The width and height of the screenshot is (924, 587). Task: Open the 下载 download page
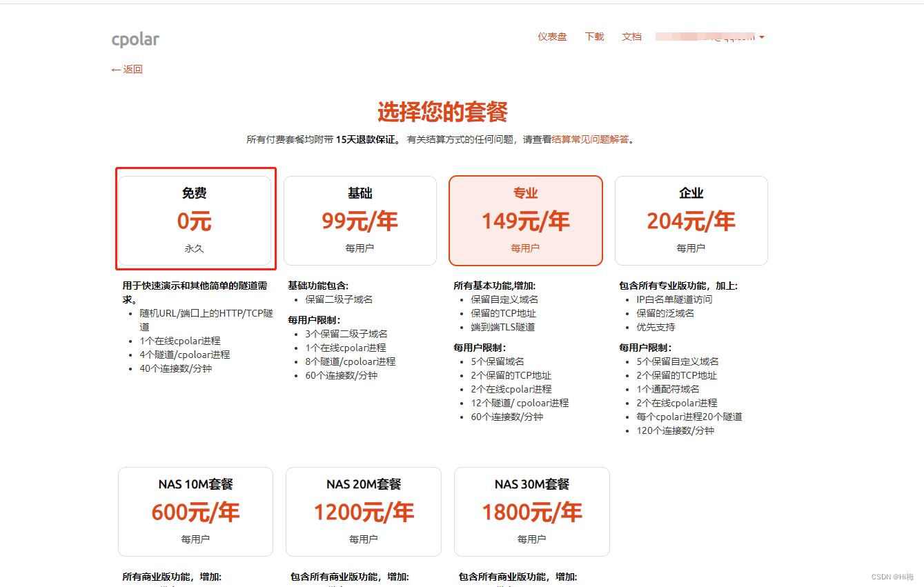click(594, 37)
